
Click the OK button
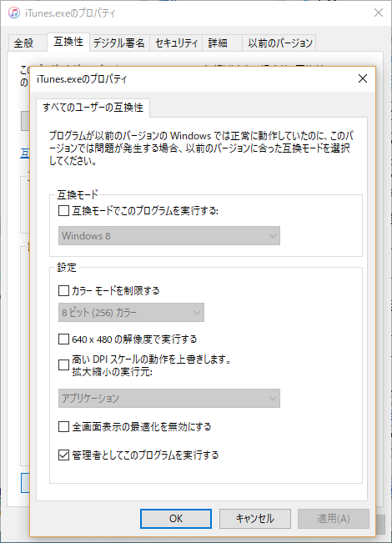tap(176, 519)
